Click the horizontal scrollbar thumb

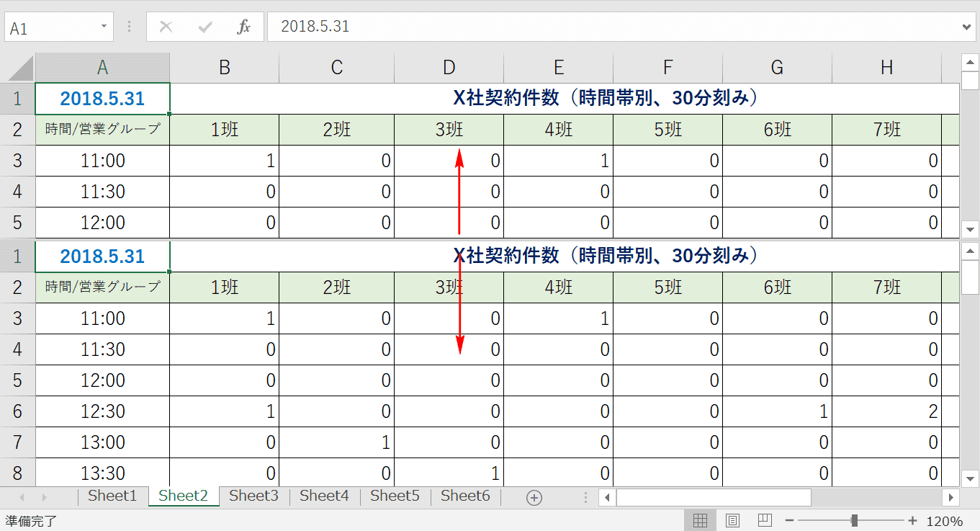714,497
